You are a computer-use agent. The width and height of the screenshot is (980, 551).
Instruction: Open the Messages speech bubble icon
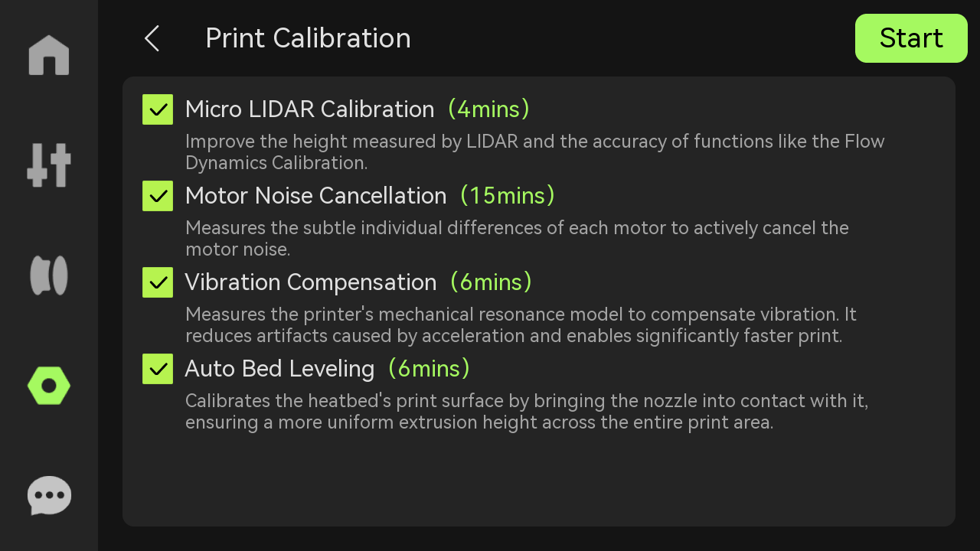(x=49, y=496)
